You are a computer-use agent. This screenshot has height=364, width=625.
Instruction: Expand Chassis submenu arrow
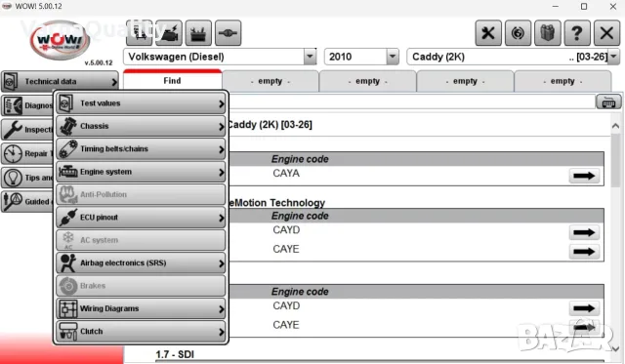pos(222,127)
